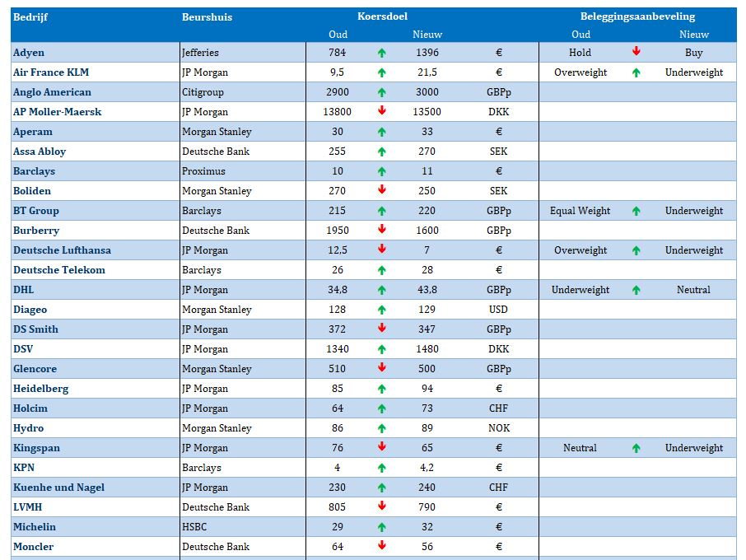Click the recommendation arrow in BT Group row

tap(636, 211)
